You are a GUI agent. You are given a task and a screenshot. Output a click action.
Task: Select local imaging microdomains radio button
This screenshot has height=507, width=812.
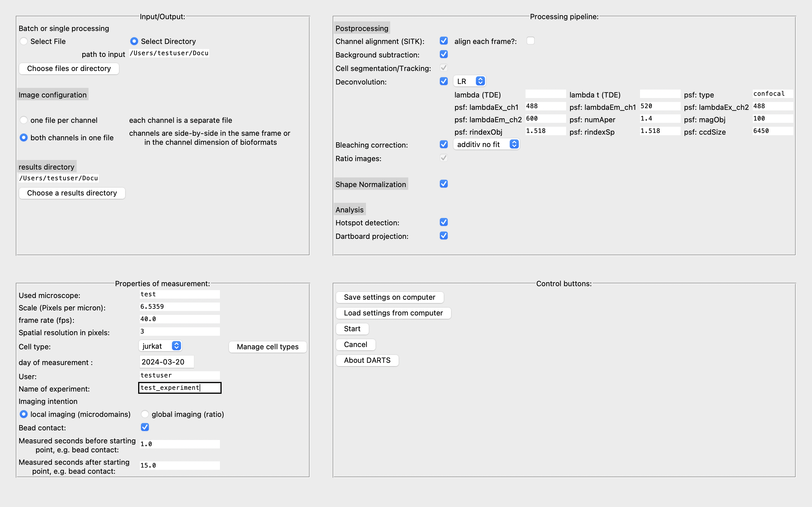pyautogui.click(x=23, y=414)
